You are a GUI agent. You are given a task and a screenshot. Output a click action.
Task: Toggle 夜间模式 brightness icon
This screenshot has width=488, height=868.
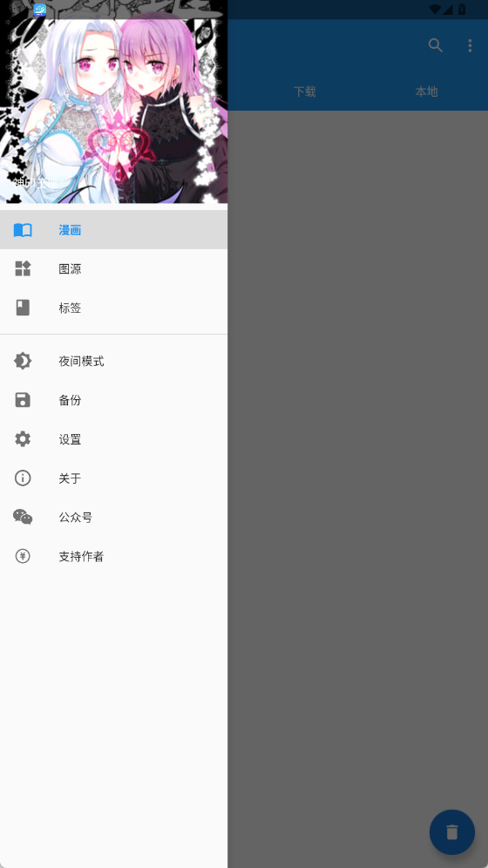tap(23, 361)
